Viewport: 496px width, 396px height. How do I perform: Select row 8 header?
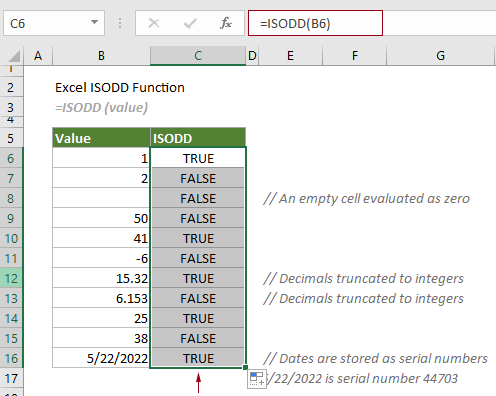11,198
